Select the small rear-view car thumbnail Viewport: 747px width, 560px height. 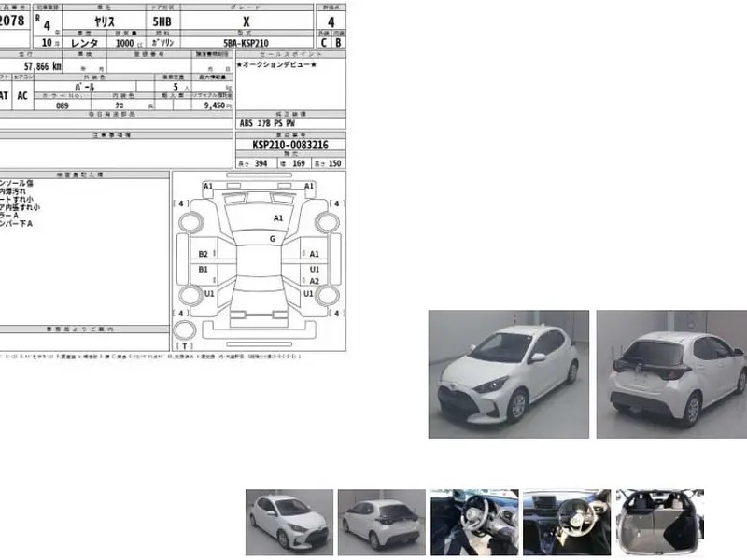coord(381,523)
